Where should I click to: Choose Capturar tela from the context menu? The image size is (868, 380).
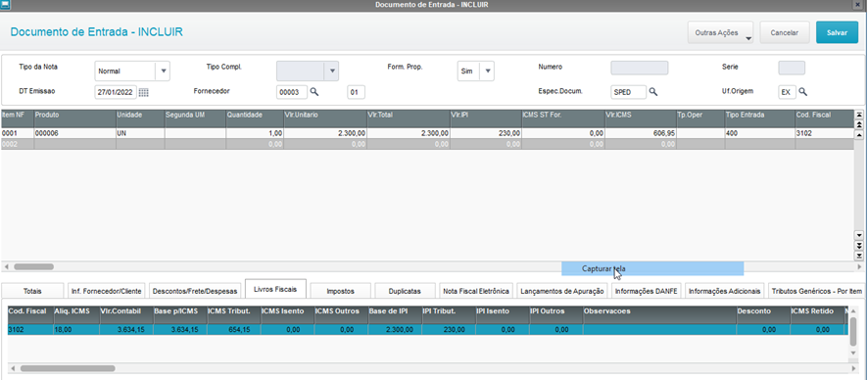coord(652,268)
